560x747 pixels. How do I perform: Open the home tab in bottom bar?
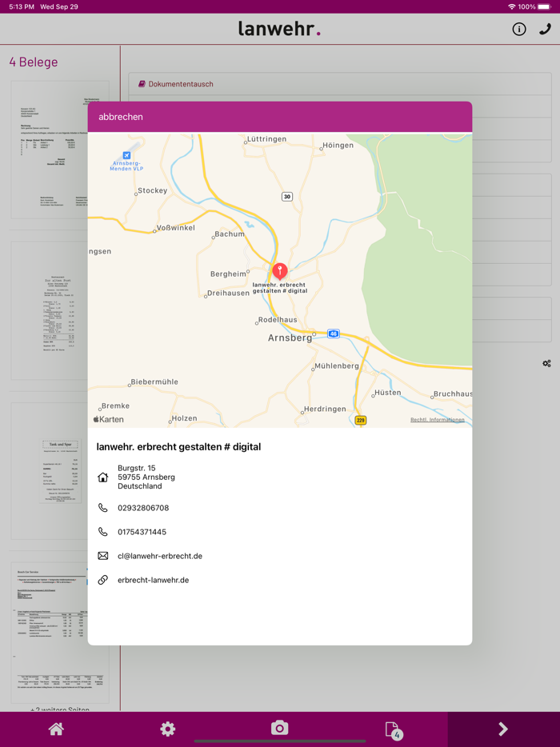56,729
